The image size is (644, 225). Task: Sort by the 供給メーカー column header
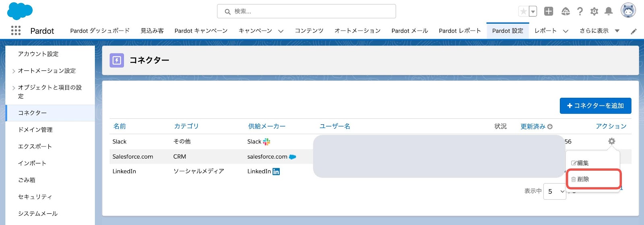pyautogui.click(x=267, y=126)
